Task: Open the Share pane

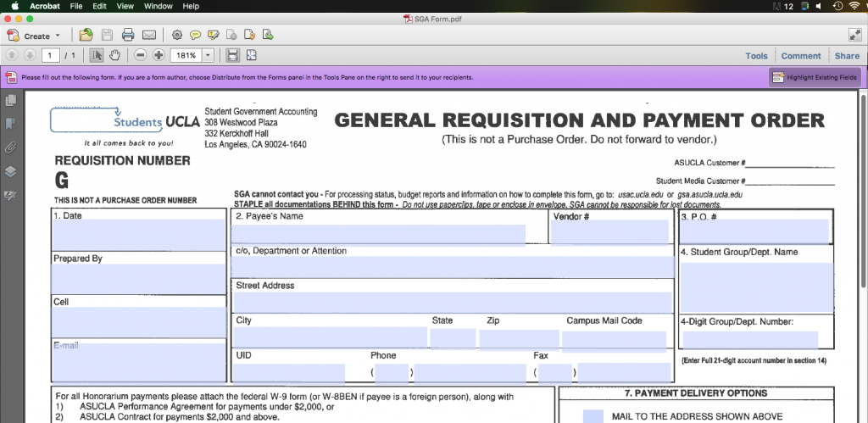Action: (847, 56)
